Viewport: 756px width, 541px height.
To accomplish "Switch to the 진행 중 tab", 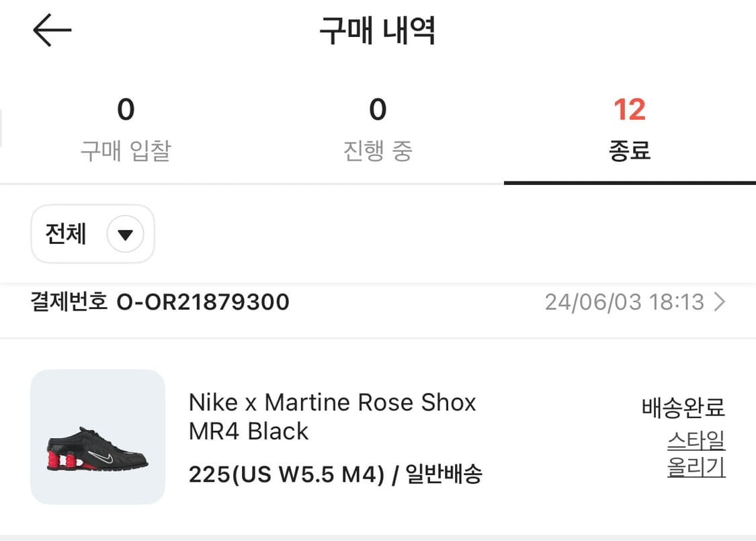I will pyautogui.click(x=378, y=151).
